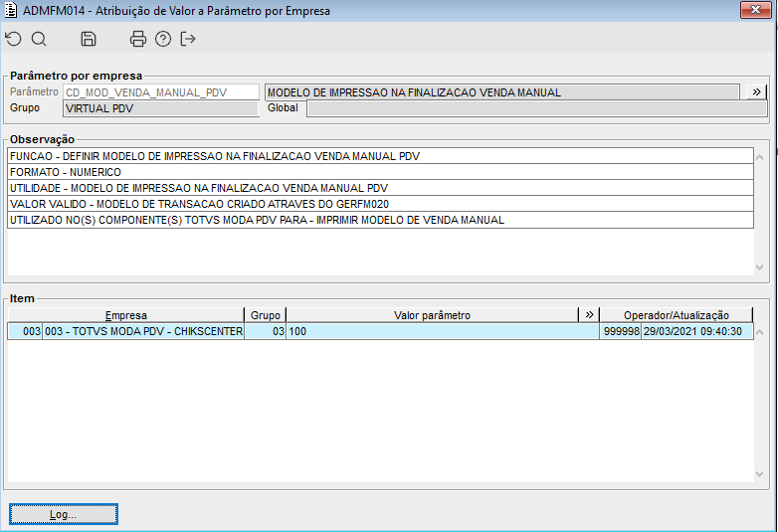Screen dimensions: 778x532
Task: Click the exit door toolbar icon
Action: point(188,39)
